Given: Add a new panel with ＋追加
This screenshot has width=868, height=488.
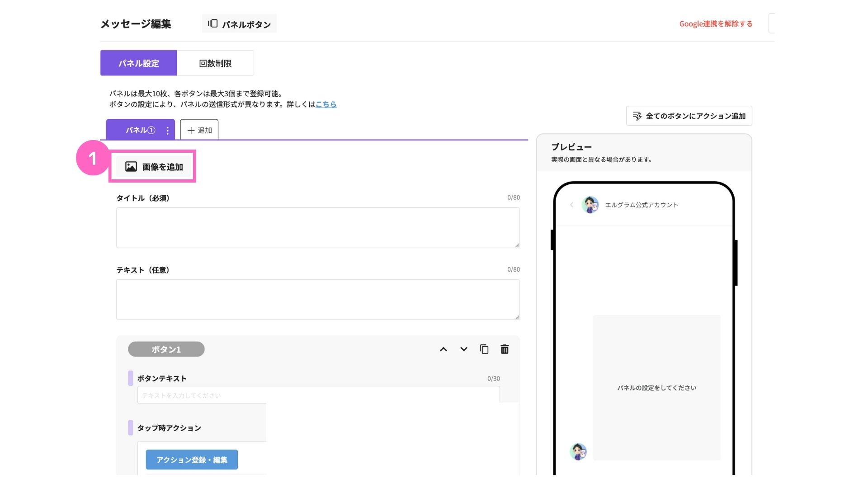Looking at the screenshot, I should point(199,130).
